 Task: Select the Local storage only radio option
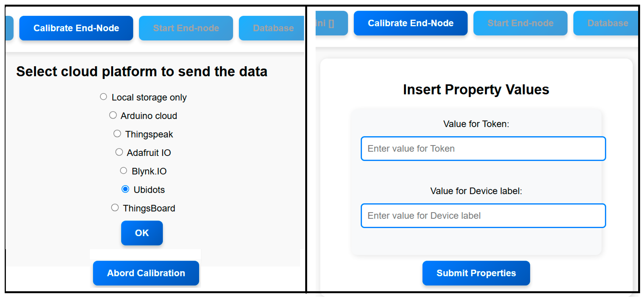pyautogui.click(x=104, y=97)
